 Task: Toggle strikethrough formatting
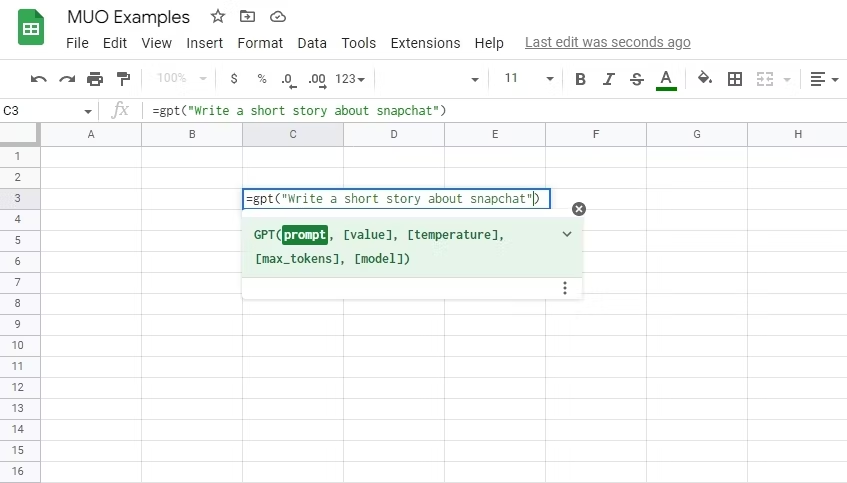(637, 79)
